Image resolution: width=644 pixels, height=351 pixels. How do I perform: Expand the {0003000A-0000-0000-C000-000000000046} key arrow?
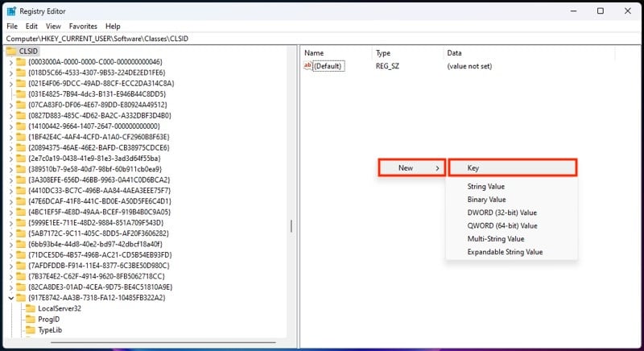pos(11,62)
